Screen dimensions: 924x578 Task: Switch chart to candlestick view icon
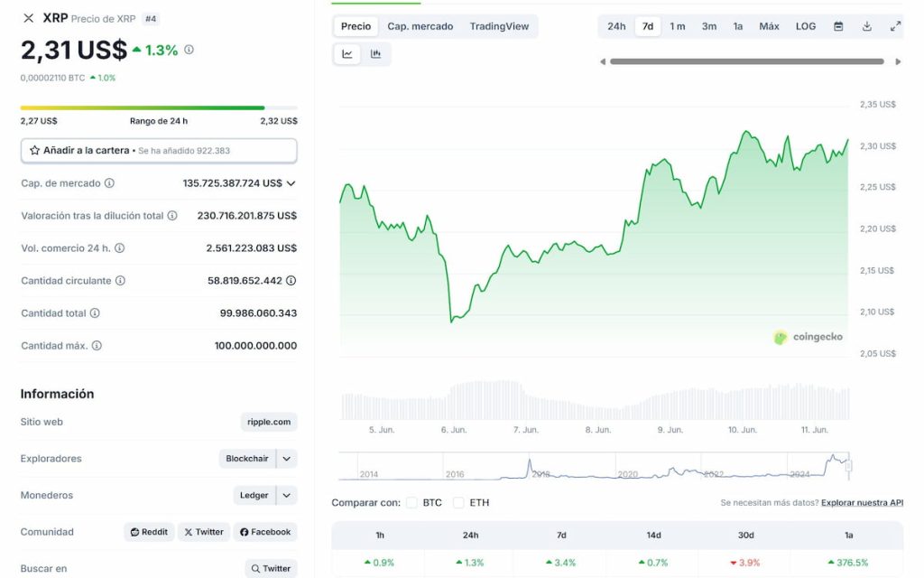click(x=375, y=54)
